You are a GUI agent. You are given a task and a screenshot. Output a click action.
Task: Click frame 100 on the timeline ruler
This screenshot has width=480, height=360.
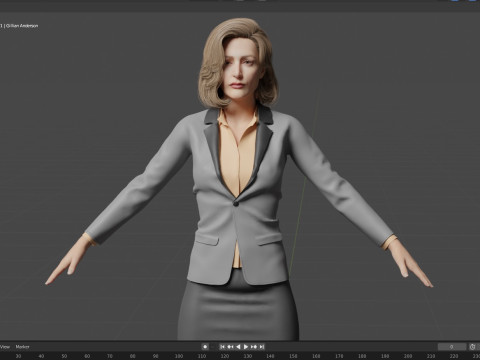pos(179,356)
